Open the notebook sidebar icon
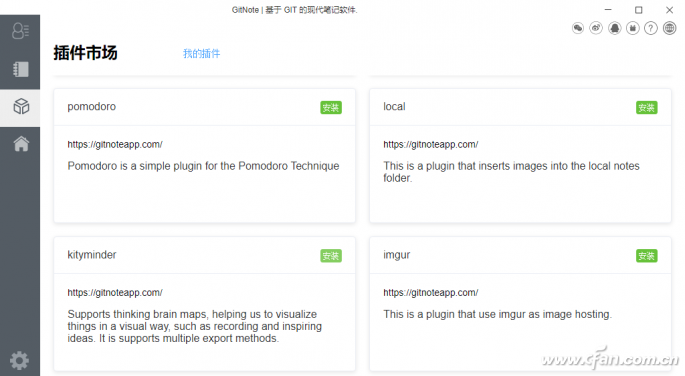The image size is (685, 376). click(x=21, y=69)
